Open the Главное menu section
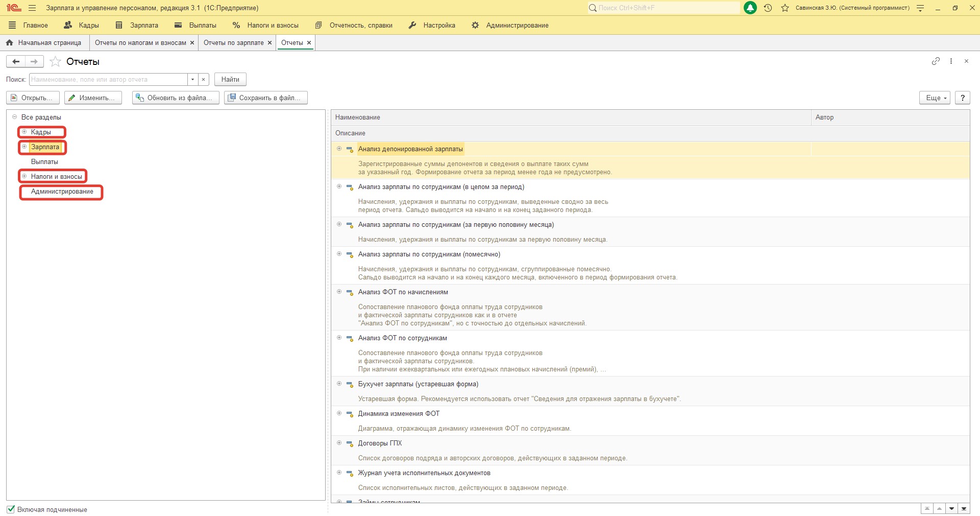The width and height of the screenshot is (980, 516). (29, 25)
